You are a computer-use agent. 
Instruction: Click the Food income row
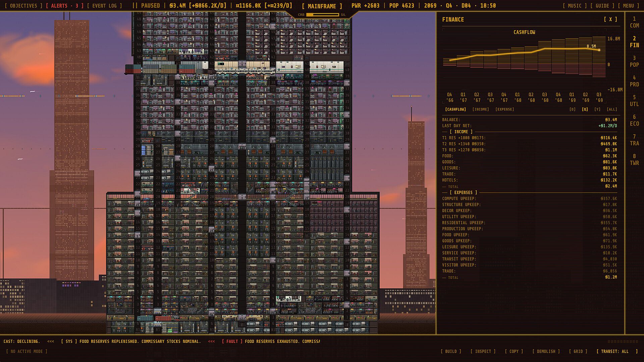click(529, 156)
